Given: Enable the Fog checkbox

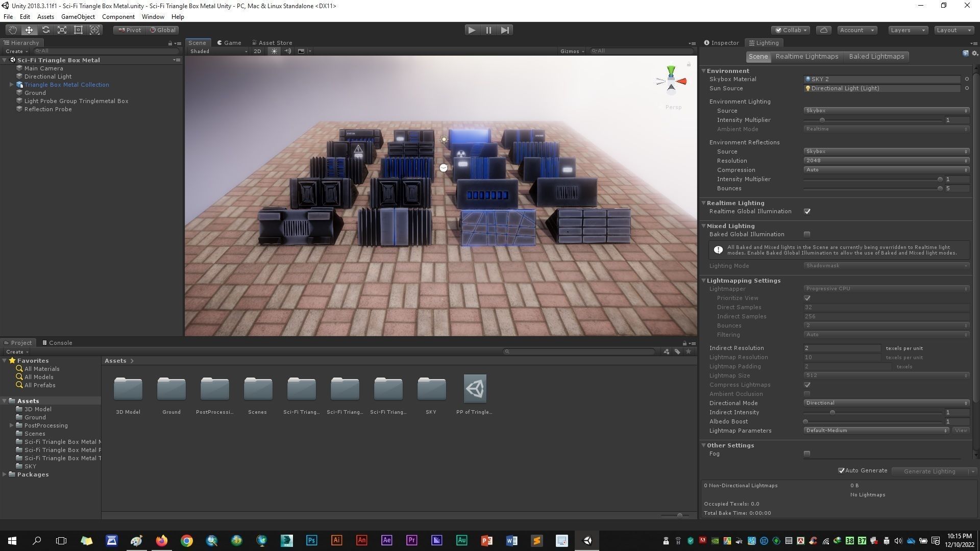Looking at the screenshot, I should [x=807, y=454].
